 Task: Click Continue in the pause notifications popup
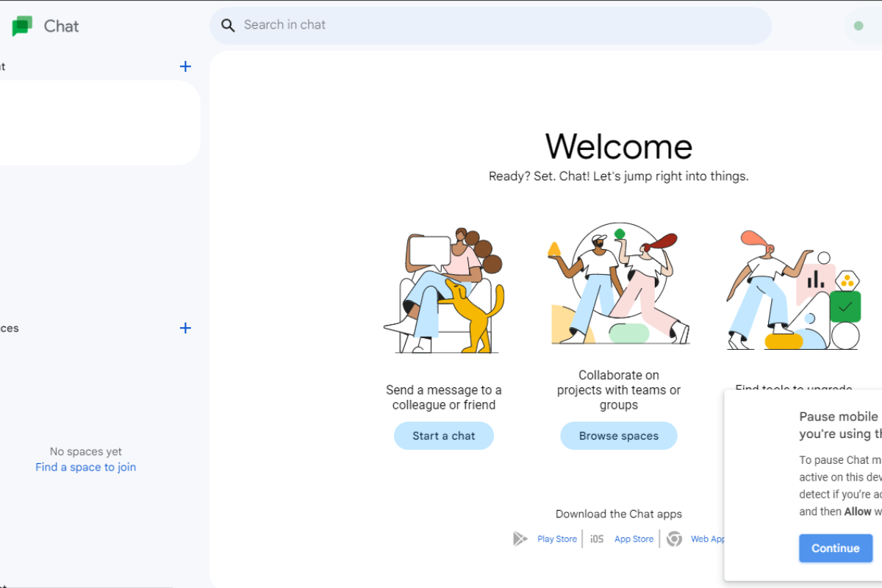click(x=835, y=548)
